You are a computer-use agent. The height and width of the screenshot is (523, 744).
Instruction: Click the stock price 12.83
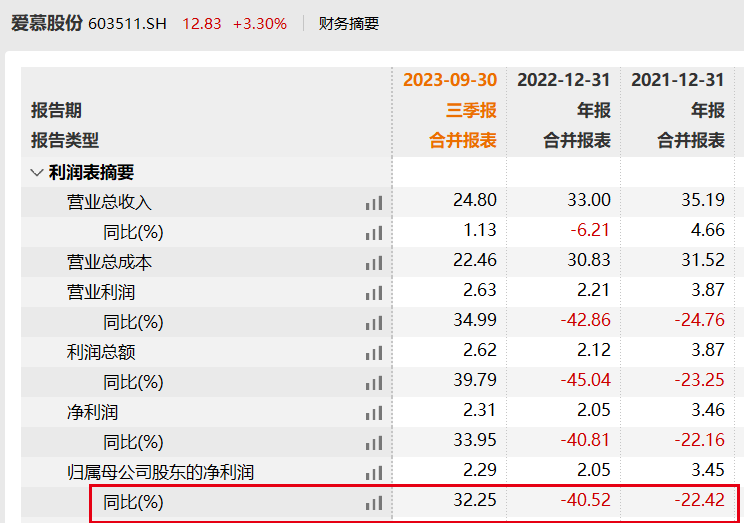pos(202,24)
